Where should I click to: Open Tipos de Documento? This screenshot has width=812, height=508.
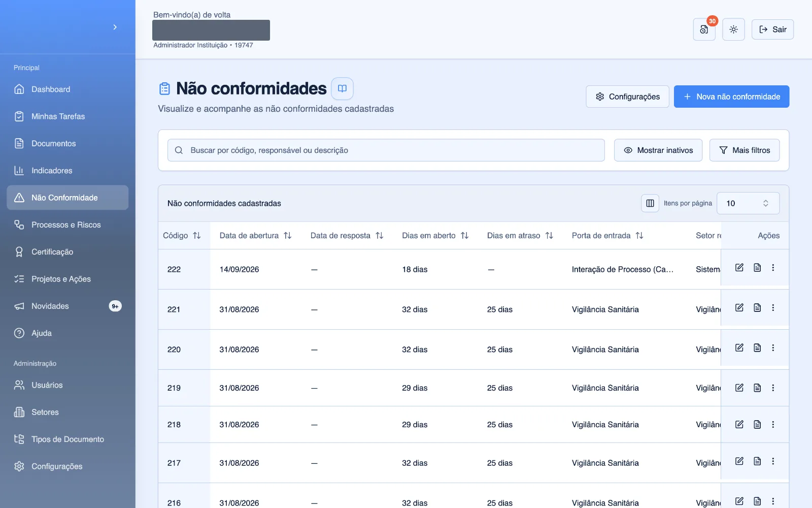(67, 439)
